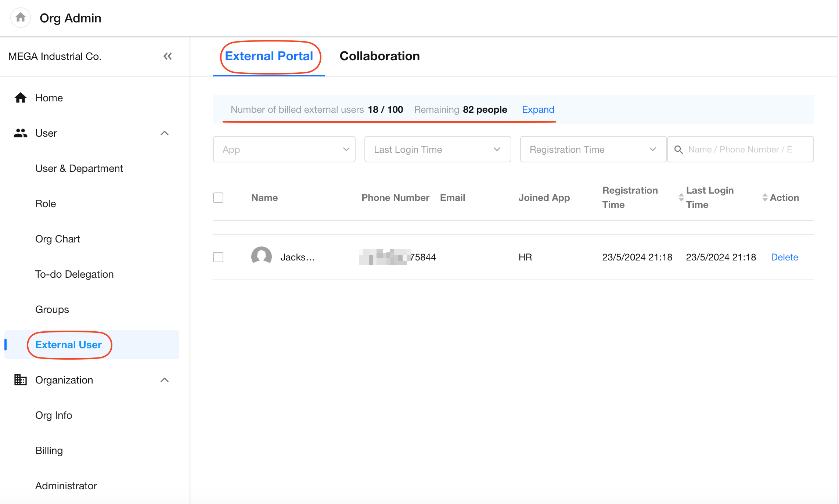Click the User people icon
Image resolution: width=839 pixels, height=504 pixels.
pyautogui.click(x=21, y=133)
